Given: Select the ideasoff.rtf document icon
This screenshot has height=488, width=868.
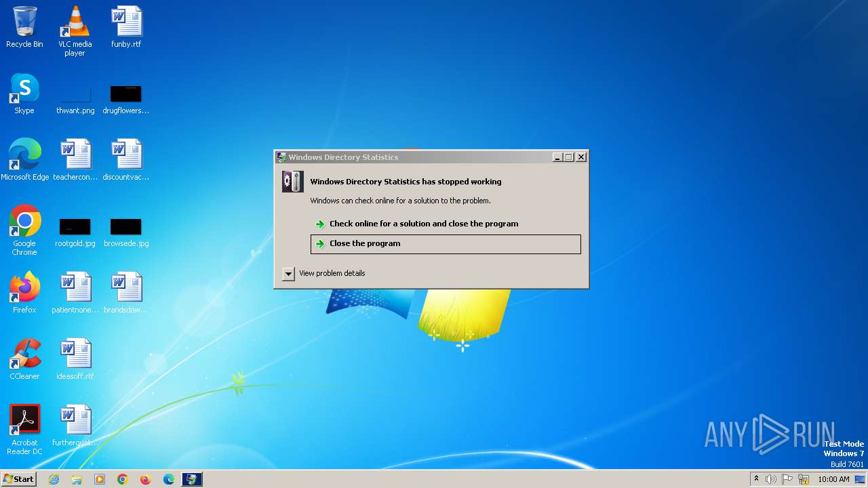Looking at the screenshot, I should tap(75, 359).
